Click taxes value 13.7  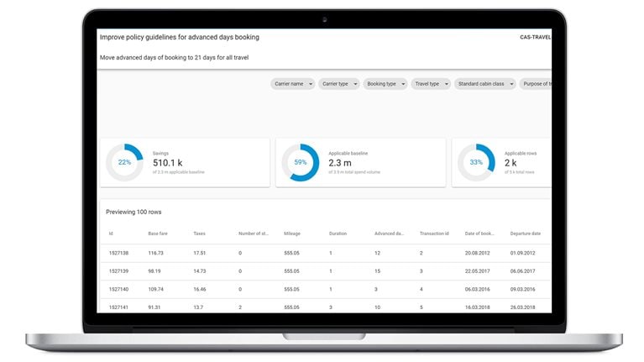tap(198, 307)
